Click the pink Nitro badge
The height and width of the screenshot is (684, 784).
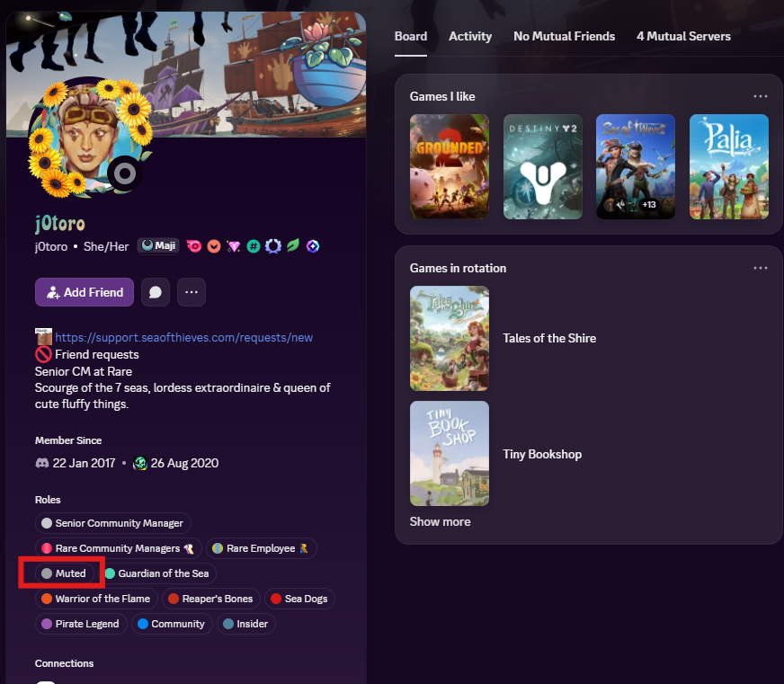click(194, 246)
